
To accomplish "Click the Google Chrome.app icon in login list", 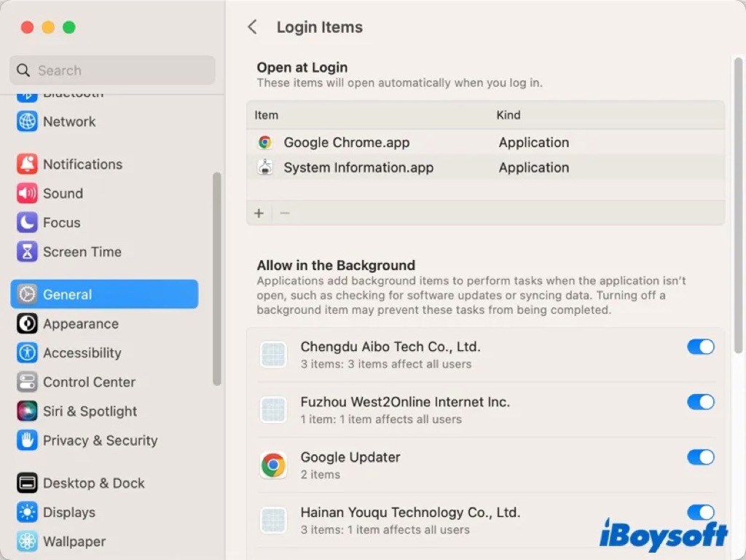I will click(x=265, y=142).
